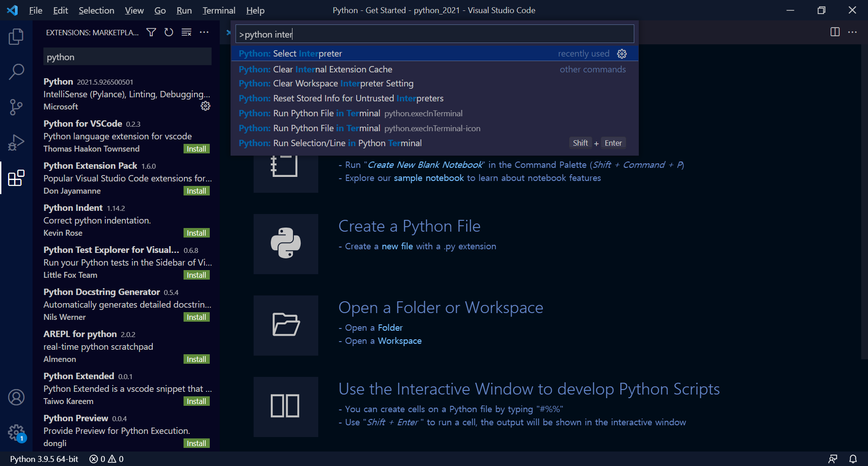Open the File menu
Screen dimensions: 868x466
pos(36,10)
